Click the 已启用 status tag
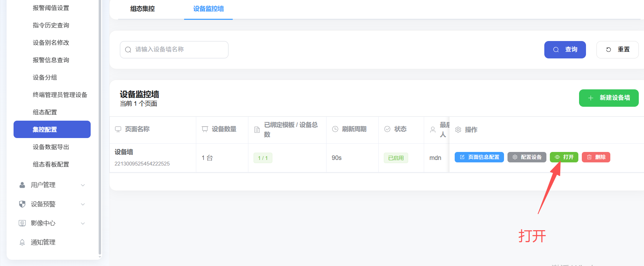The width and height of the screenshot is (644, 266). coord(396,158)
